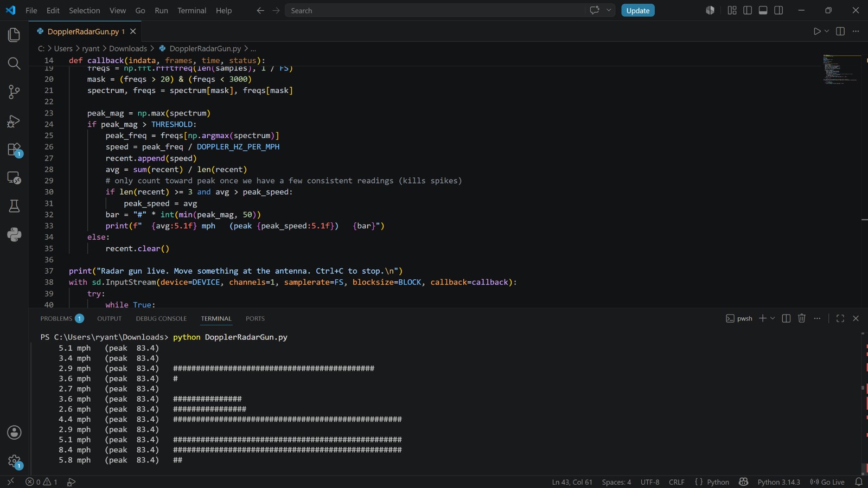Open the Run and Debug view

coord(14,121)
